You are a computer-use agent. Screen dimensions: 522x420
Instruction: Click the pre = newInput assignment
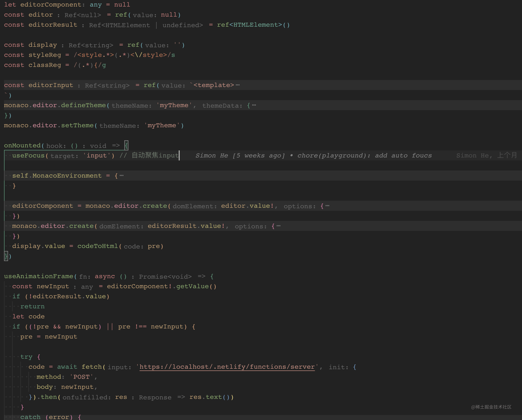(49, 337)
